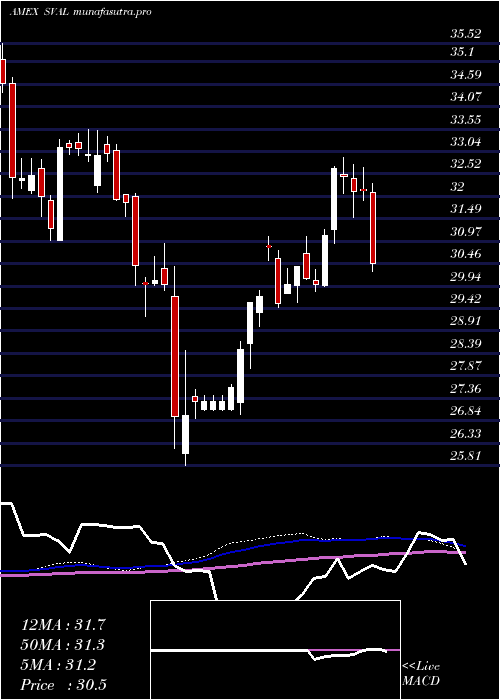Click the 30.97 price axis label
Screen dimensions: 500x700
(x=466, y=231)
